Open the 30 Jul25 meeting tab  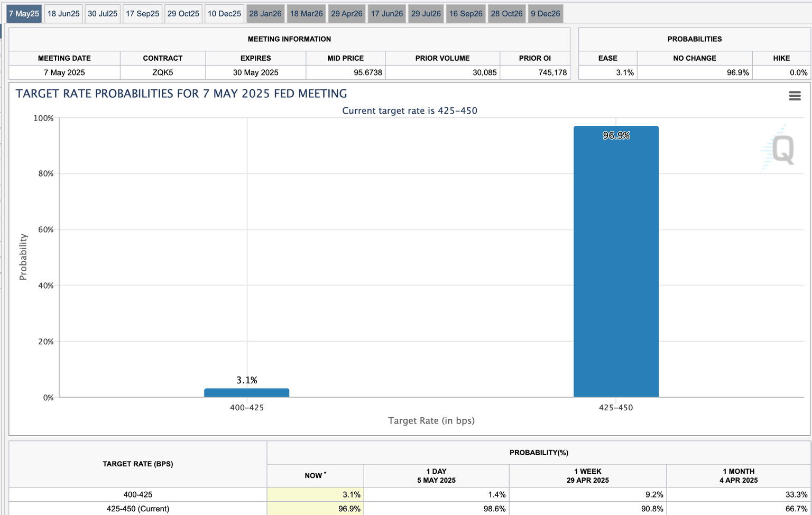tap(103, 14)
